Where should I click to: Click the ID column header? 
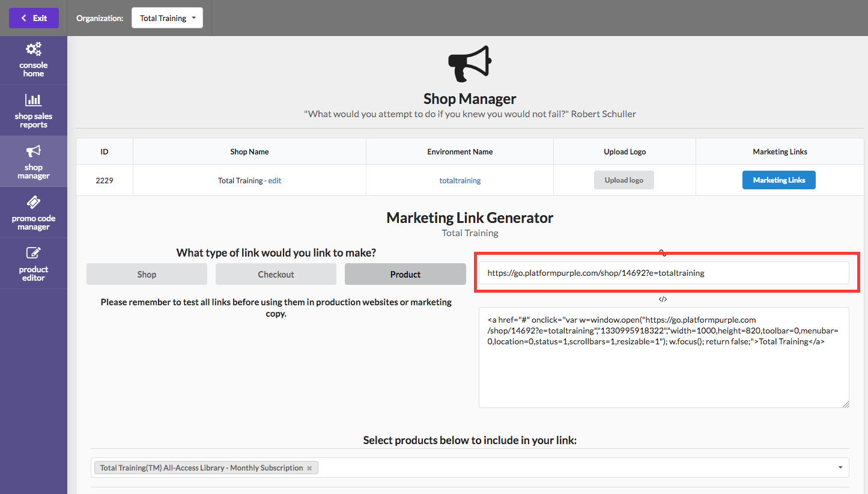point(105,151)
